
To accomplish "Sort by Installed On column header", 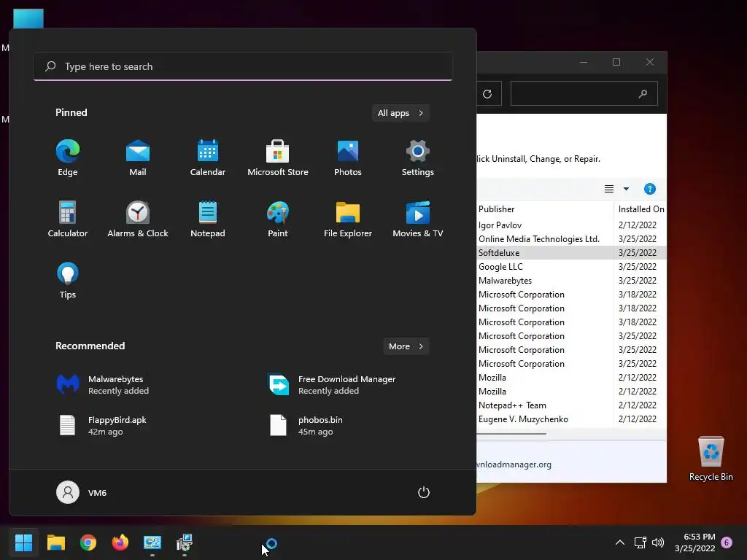I will (x=640, y=209).
